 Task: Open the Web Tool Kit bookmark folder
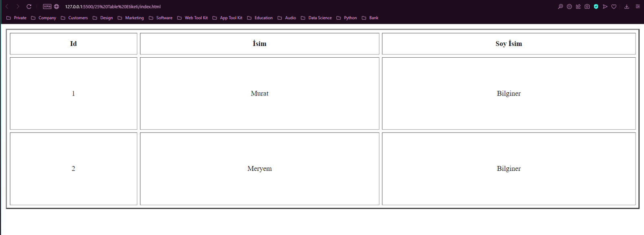[192, 18]
